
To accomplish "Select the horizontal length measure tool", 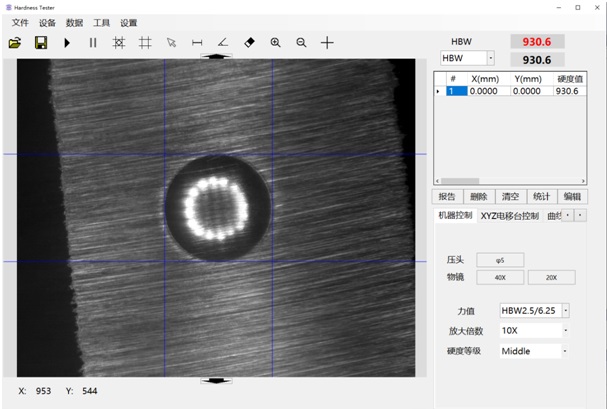I will [197, 43].
